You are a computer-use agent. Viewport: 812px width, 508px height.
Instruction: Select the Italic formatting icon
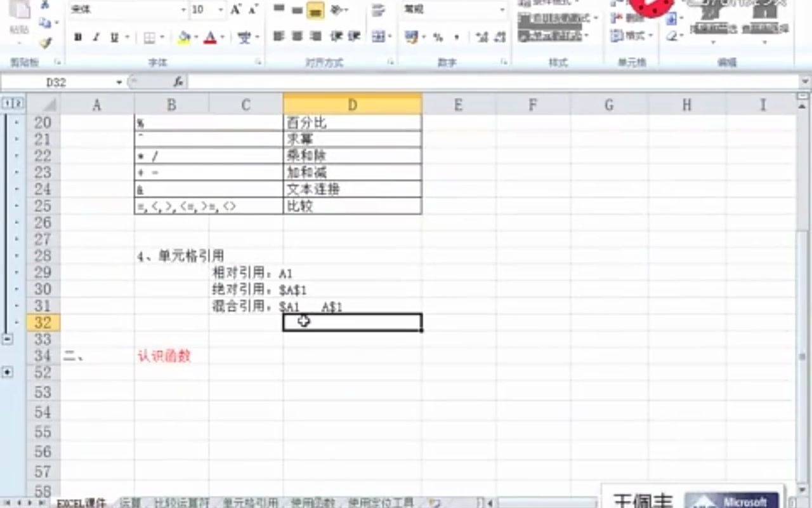tap(96, 36)
